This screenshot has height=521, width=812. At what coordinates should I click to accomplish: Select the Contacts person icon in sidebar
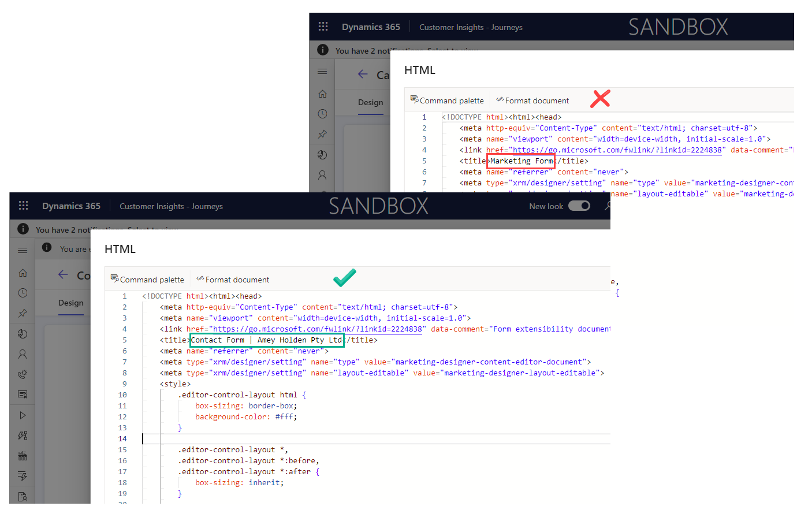coord(23,353)
